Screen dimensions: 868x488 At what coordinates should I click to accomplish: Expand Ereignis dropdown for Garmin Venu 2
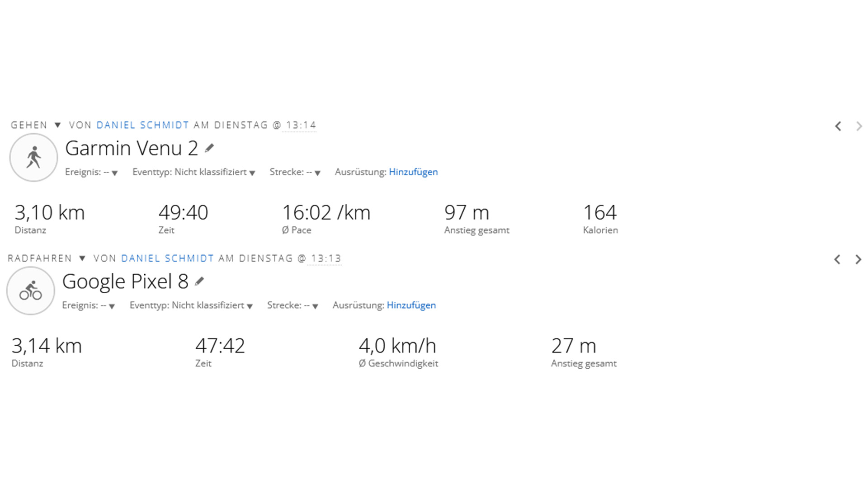(x=114, y=173)
